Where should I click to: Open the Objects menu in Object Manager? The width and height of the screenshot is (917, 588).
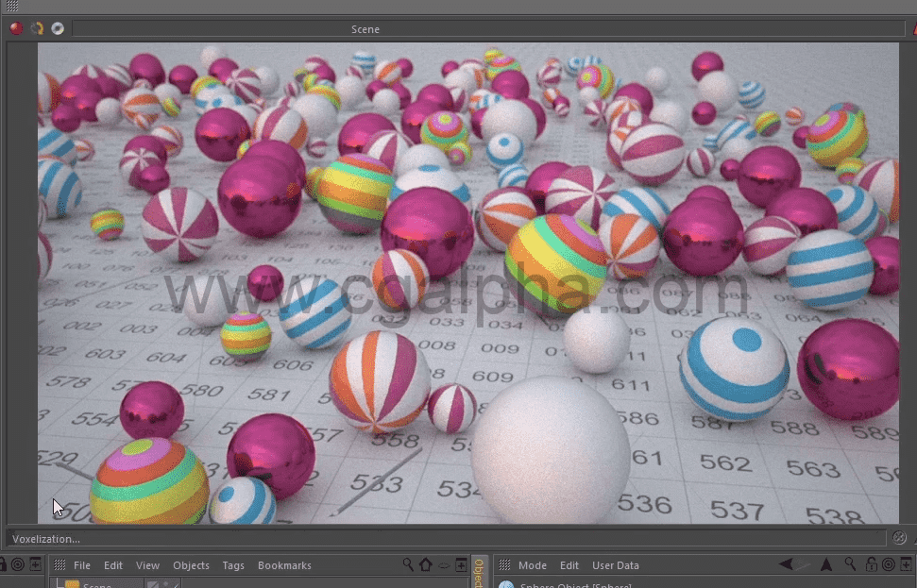pos(191,564)
